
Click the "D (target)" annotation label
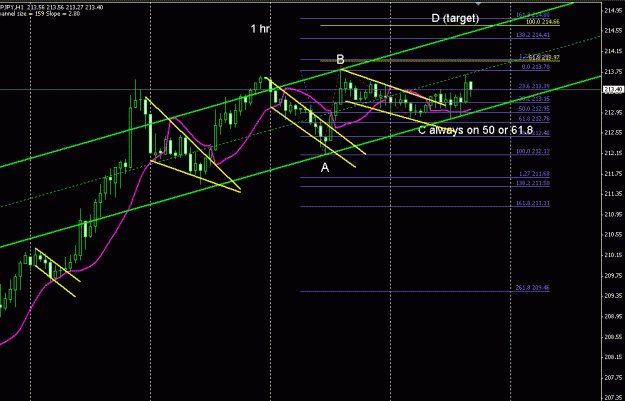(455, 18)
